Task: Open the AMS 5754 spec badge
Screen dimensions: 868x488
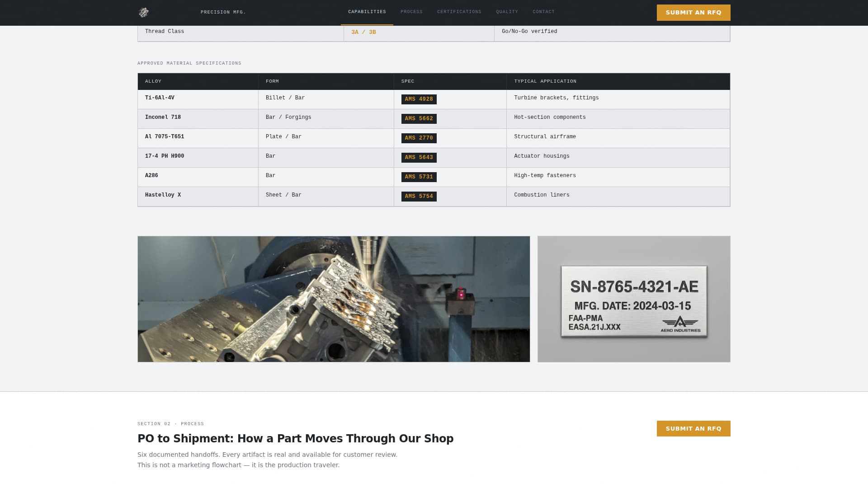Action: point(419,196)
